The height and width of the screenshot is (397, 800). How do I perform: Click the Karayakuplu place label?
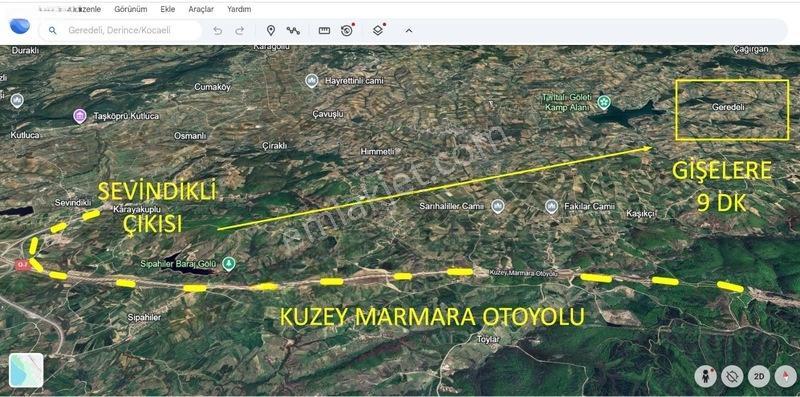coord(136,209)
